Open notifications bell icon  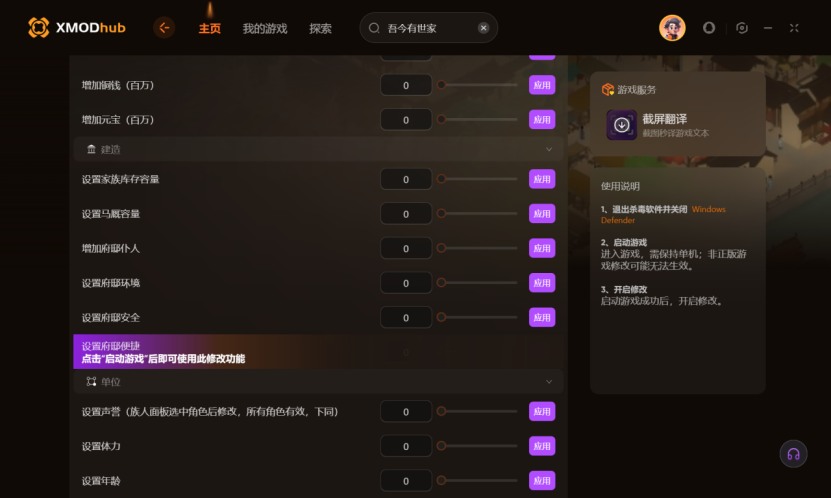(x=709, y=28)
